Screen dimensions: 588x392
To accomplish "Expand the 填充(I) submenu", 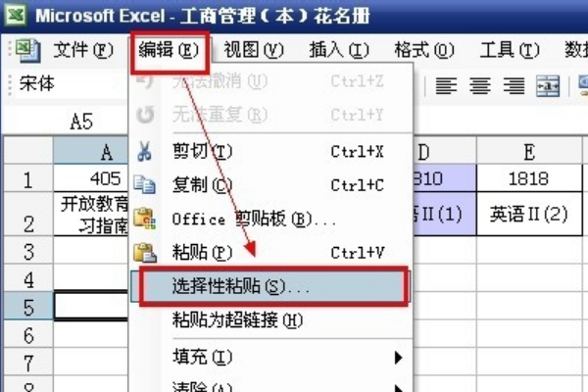I will pyautogui.click(x=270, y=357).
